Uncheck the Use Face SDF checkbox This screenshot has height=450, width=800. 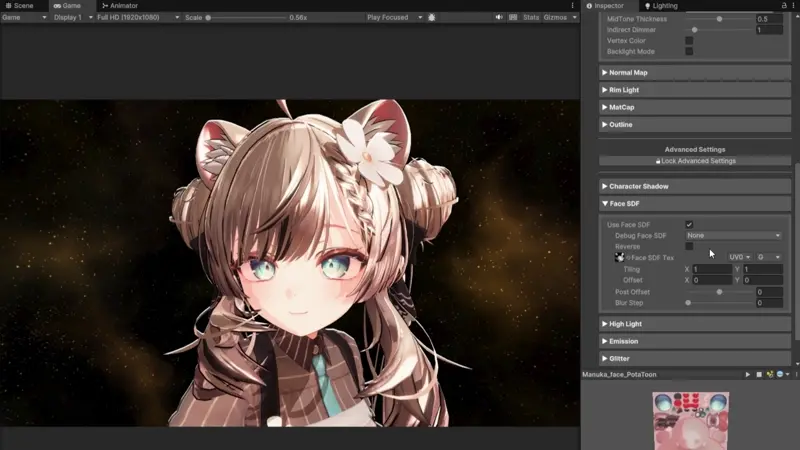(689, 224)
